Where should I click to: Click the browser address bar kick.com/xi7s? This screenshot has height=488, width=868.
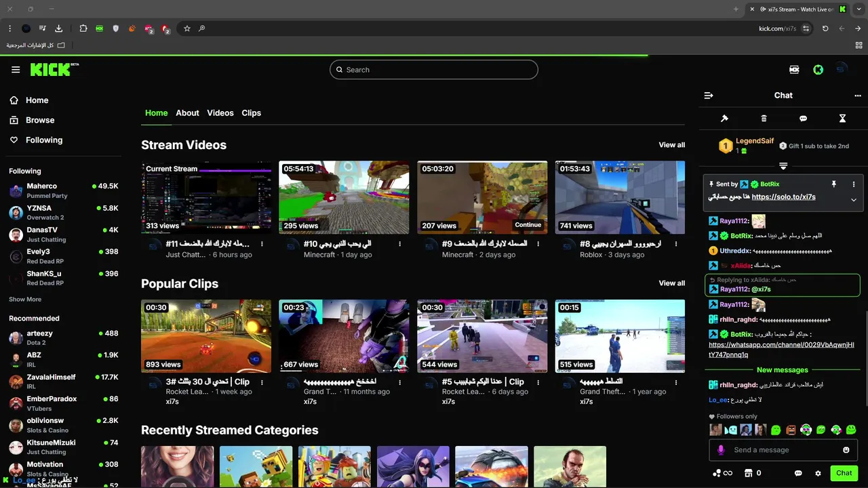pos(777,28)
